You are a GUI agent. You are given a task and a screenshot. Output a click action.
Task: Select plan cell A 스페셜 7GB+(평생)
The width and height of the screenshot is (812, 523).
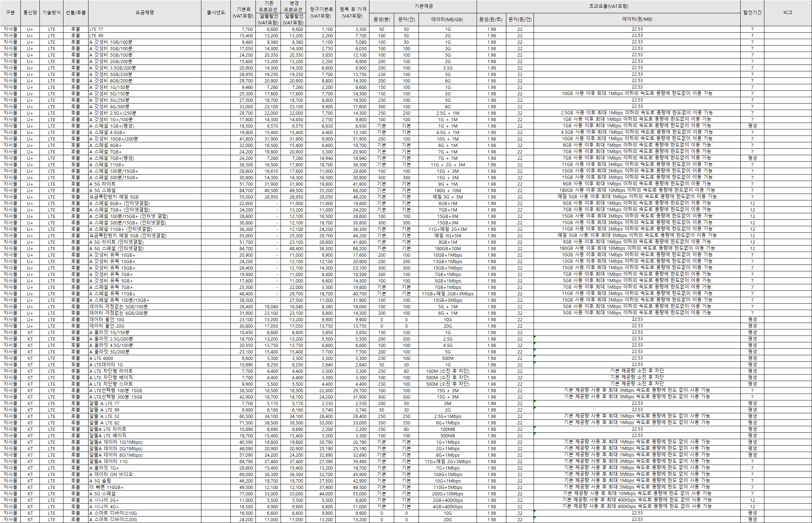click(x=145, y=158)
